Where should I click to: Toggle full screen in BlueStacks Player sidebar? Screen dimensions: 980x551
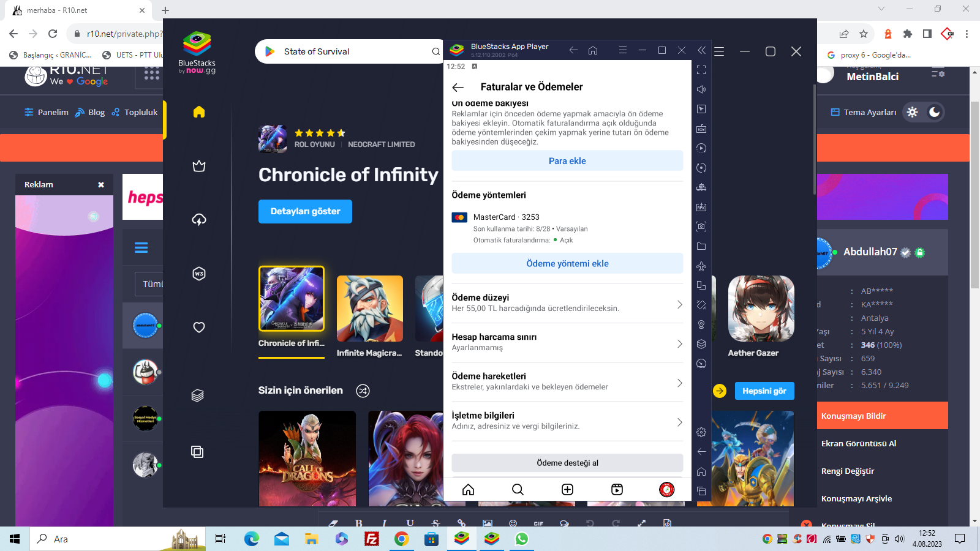701,70
